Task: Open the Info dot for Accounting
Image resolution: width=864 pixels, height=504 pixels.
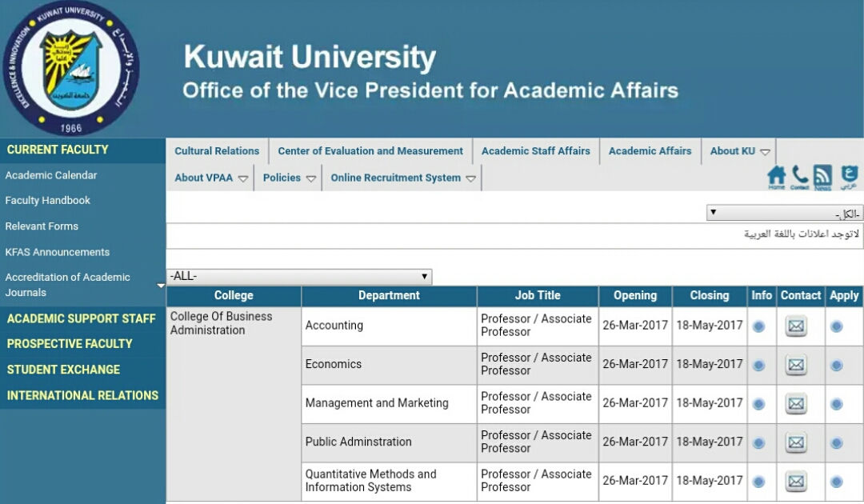Action: [x=758, y=326]
